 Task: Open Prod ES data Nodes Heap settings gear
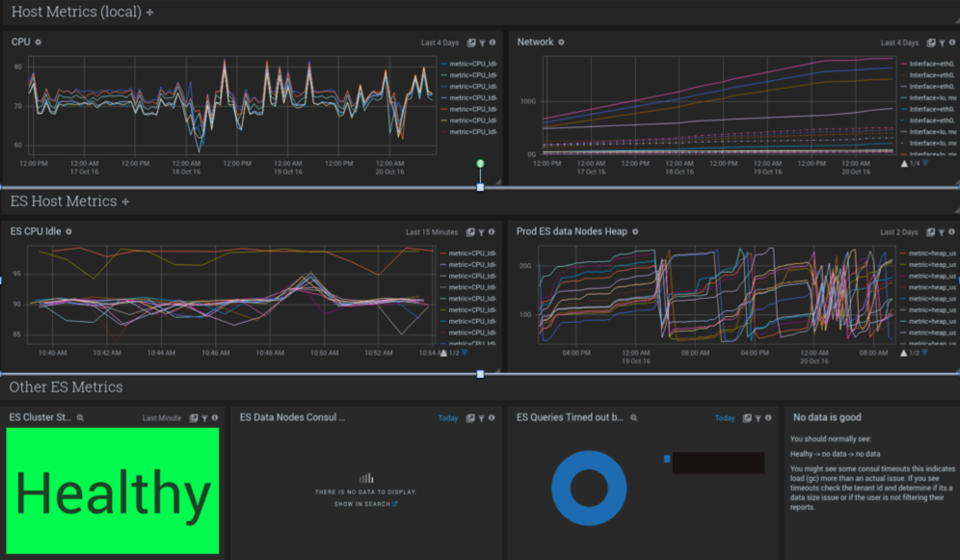[635, 231]
